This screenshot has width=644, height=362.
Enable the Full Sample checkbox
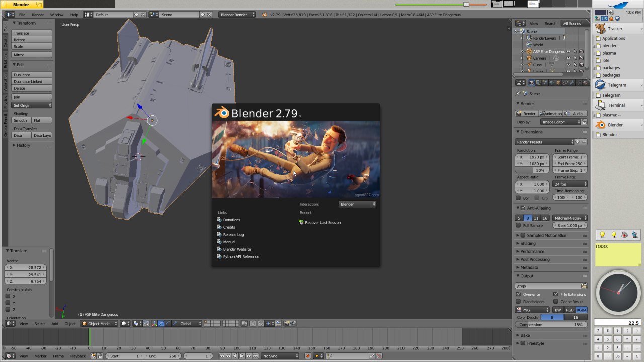pyautogui.click(x=518, y=225)
